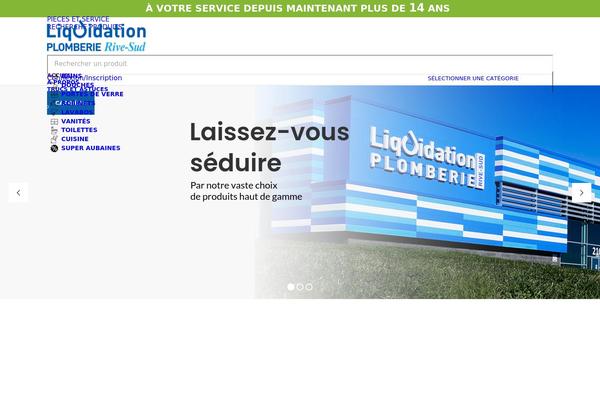
Task: Select the first carousel dot
Action: click(291, 287)
